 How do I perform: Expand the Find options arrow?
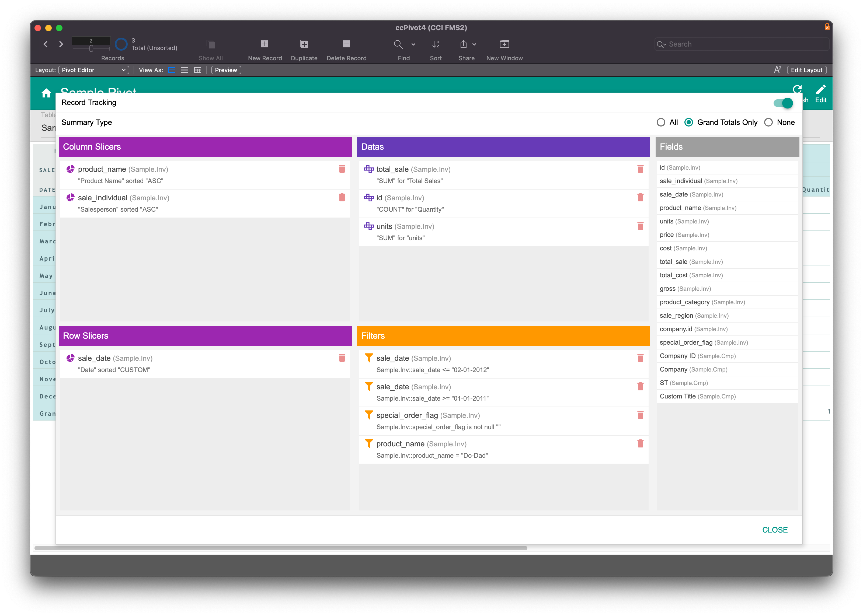click(413, 44)
